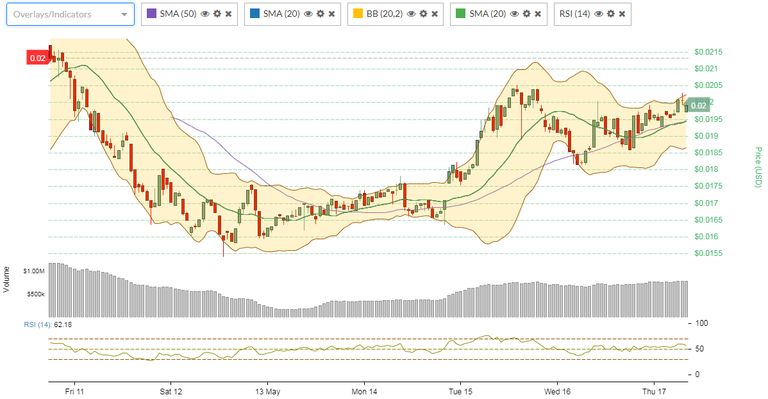Open settings gear for green SMA (20)
Viewport: 768px width, 399px height.
pos(527,14)
